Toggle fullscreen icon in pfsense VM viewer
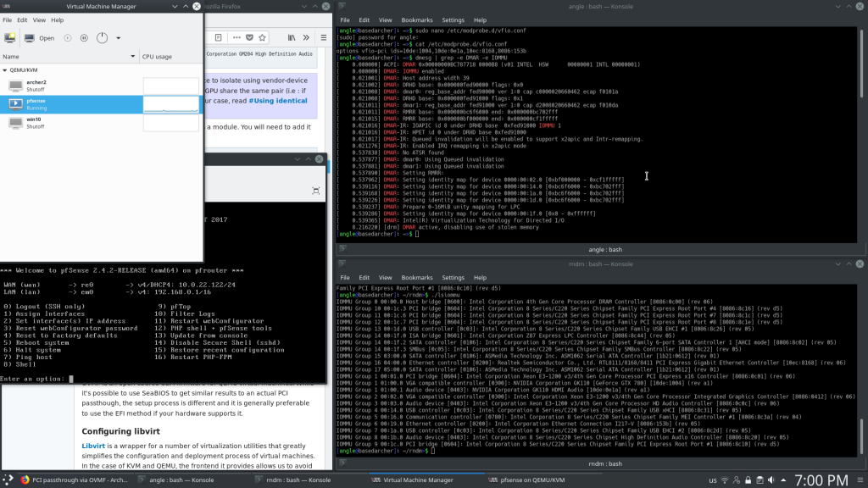The width and height of the screenshot is (868, 488). pyautogui.click(x=315, y=191)
